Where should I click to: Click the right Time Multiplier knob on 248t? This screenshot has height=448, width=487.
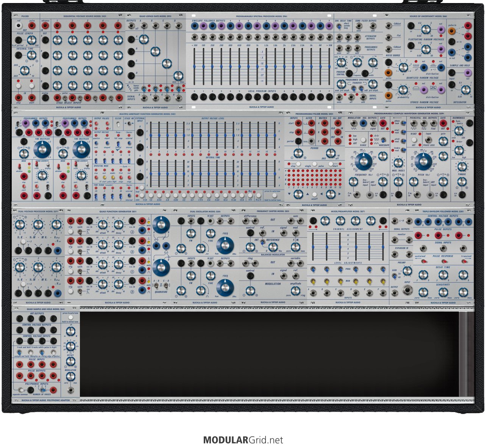click(81, 150)
